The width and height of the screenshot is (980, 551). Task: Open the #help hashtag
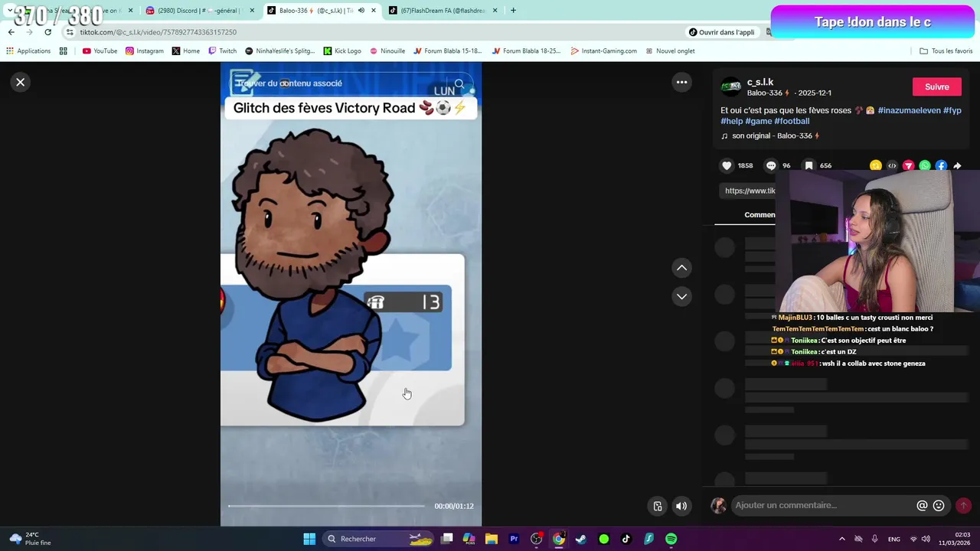point(731,121)
